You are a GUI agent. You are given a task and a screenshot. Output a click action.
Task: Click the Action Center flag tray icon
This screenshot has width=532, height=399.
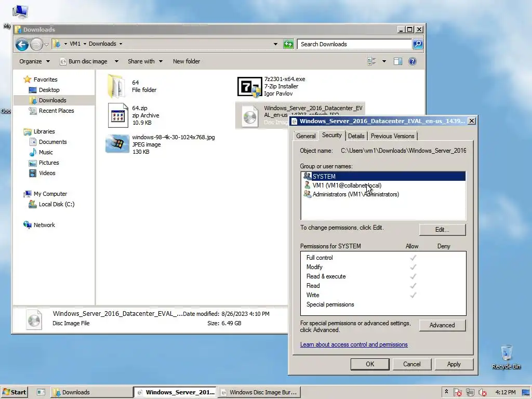point(457,393)
